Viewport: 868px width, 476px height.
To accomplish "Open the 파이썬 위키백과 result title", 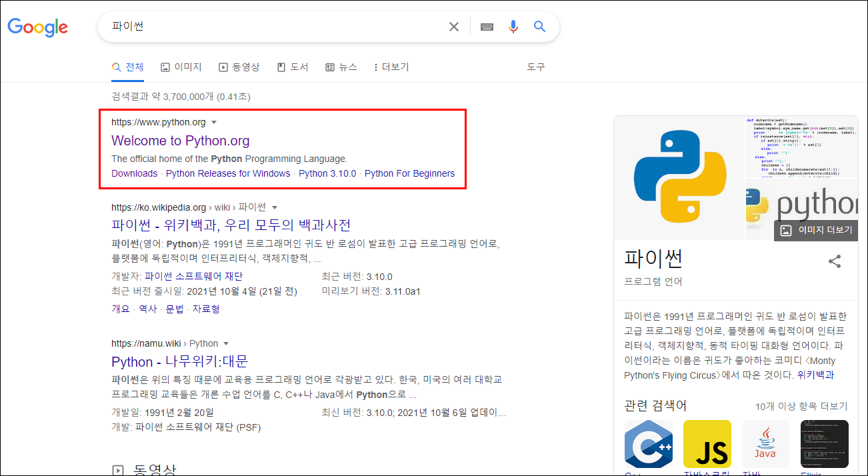I will coord(231,225).
